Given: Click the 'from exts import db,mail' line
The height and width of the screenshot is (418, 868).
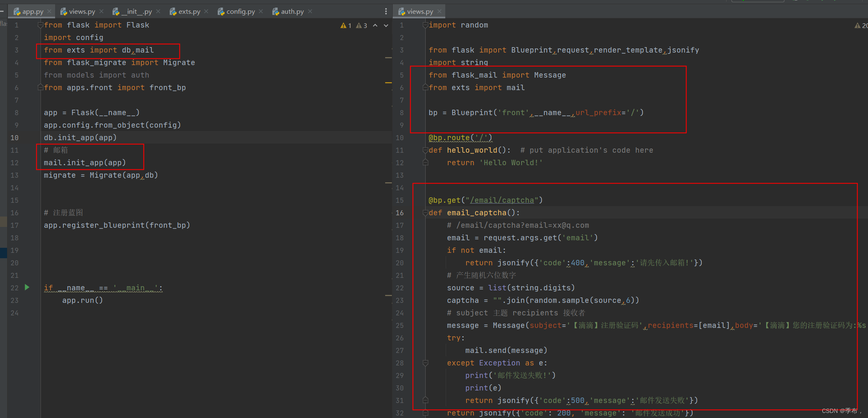Looking at the screenshot, I should 99,50.
